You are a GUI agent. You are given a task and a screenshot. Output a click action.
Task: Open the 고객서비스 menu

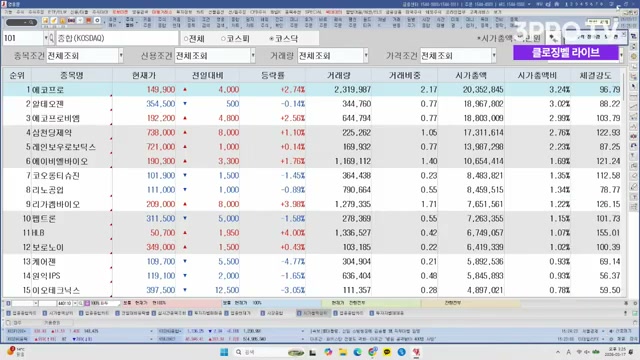pos(479,12)
